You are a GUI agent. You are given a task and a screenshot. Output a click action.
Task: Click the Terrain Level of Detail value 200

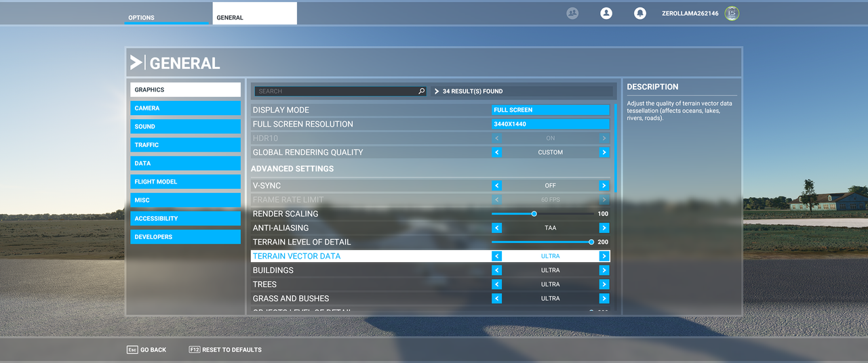pyautogui.click(x=603, y=242)
